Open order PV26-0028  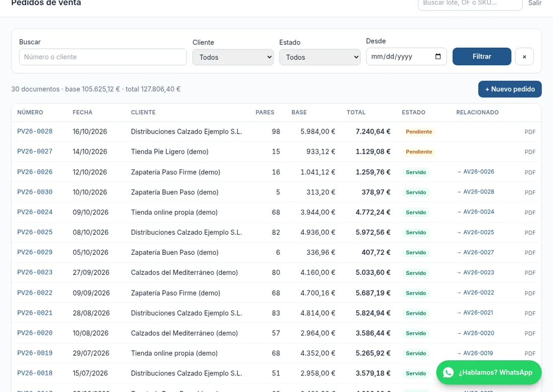pos(35,132)
